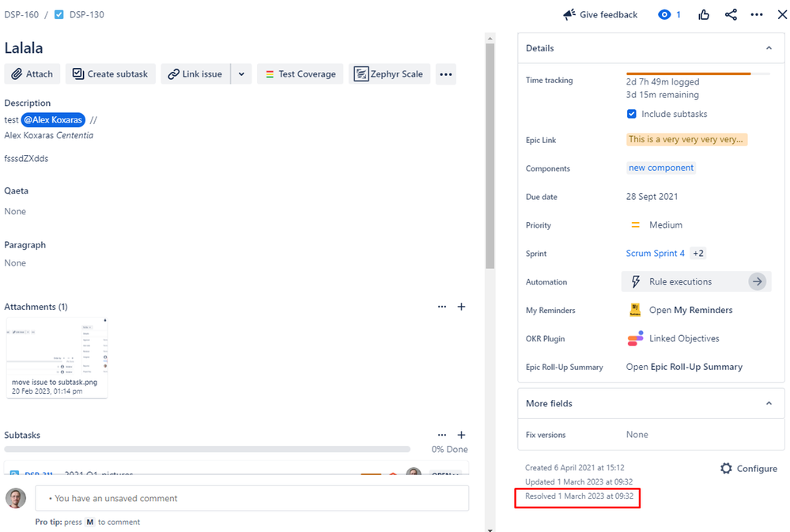Viewport: 790px width, 532px height.
Task: Click the Medium priority icon
Action: pyautogui.click(x=635, y=224)
